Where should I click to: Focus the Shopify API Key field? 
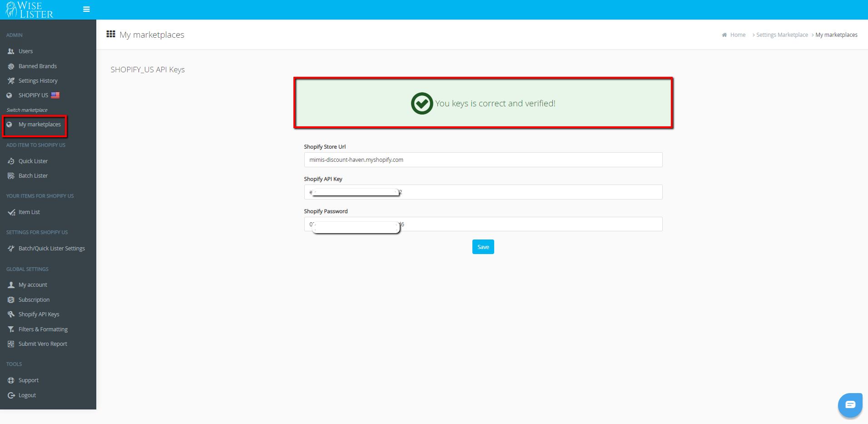pyautogui.click(x=483, y=192)
